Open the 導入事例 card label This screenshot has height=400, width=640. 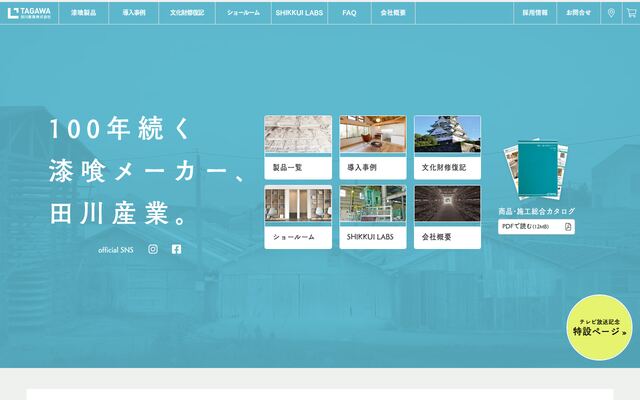373,168
